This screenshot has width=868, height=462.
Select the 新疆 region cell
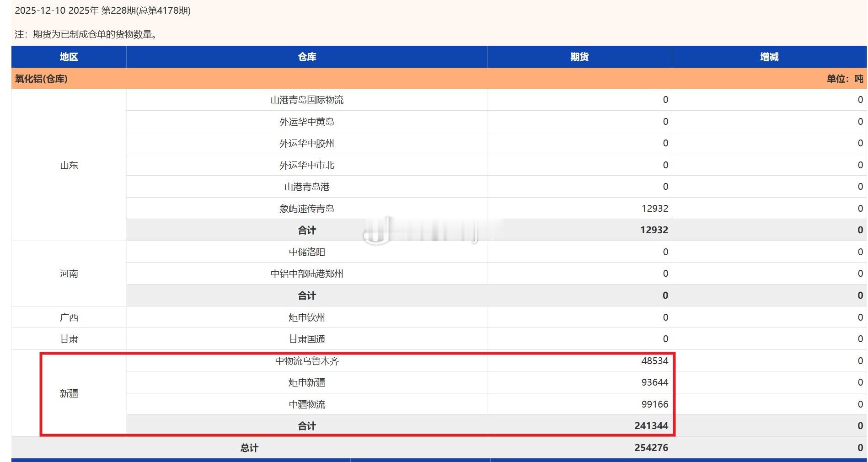click(x=69, y=393)
